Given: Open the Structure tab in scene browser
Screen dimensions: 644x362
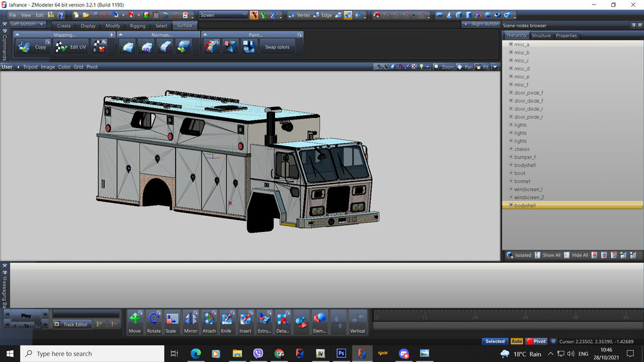Looking at the screenshot, I should [x=541, y=35].
